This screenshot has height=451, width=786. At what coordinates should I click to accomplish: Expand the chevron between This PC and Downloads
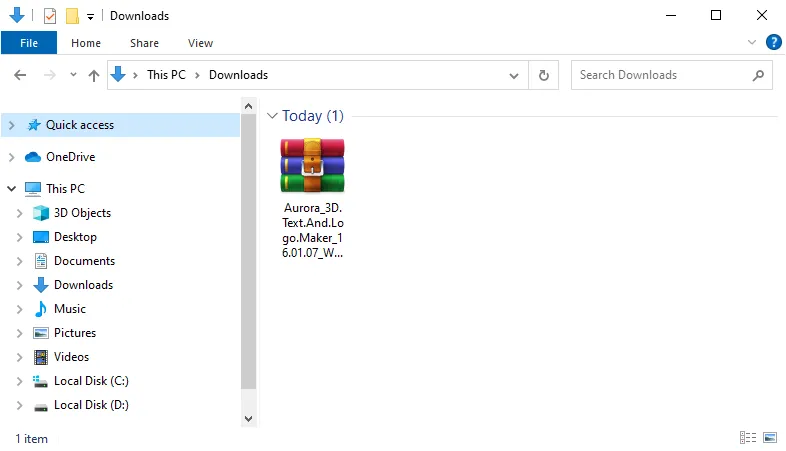[198, 75]
